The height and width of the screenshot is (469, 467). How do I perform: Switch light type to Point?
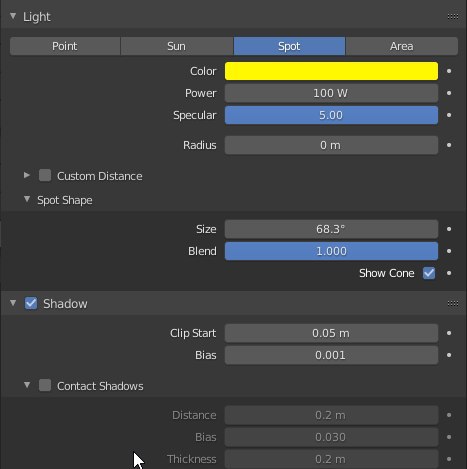click(x=65, y=46)
